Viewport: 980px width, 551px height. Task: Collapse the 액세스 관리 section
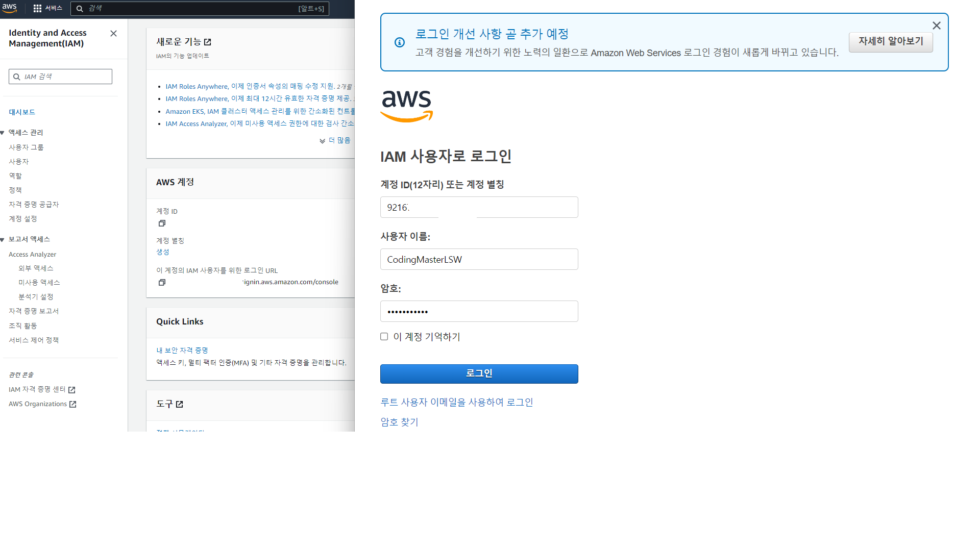pyautogui.click(x=3, y=133)
